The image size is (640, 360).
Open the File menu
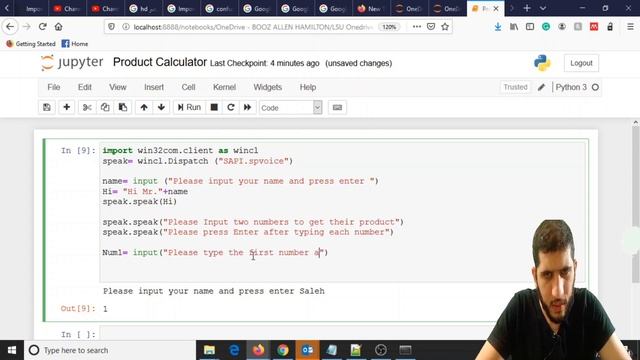[x=53, y=87]
